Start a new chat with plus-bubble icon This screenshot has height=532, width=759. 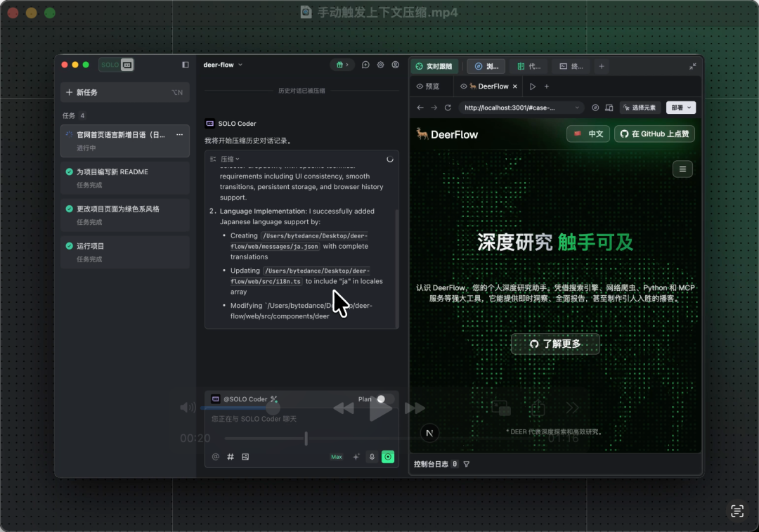[365, 65]
